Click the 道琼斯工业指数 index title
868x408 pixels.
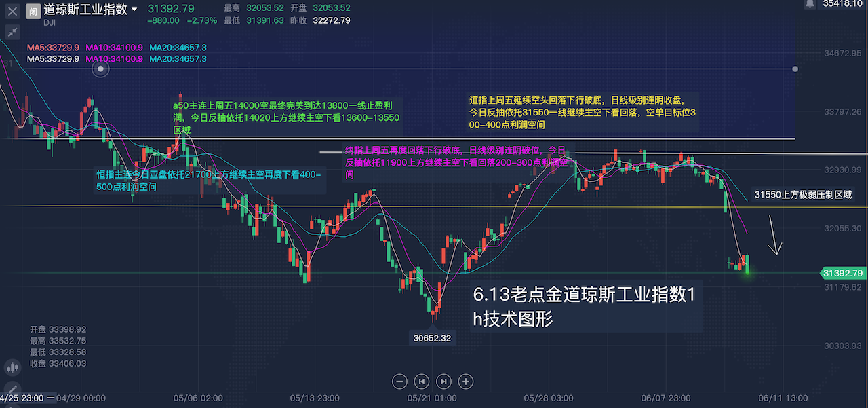pyautogui.click(x=85, y=10)
